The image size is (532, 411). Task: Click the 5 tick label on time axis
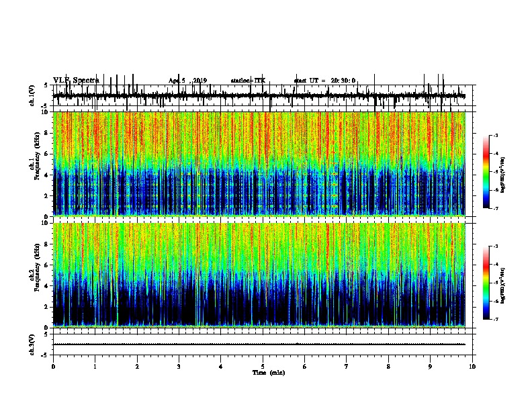(263, 367)
